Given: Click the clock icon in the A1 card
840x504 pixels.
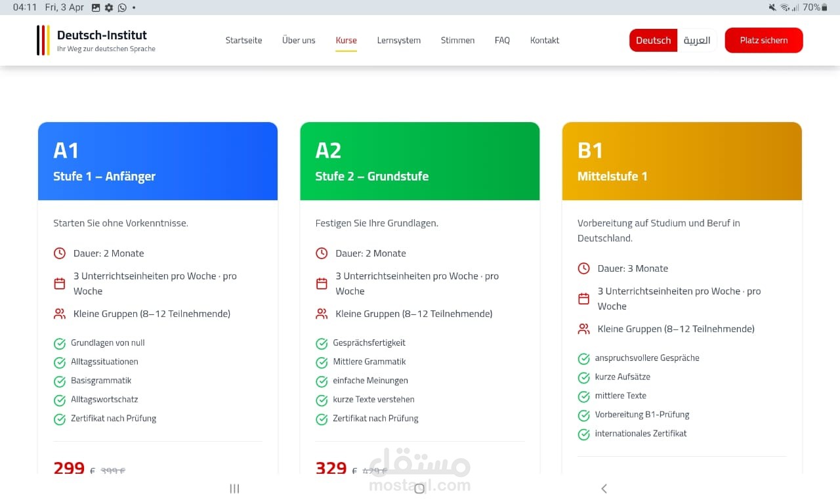Looking at the screenshot, I should 60,253.
